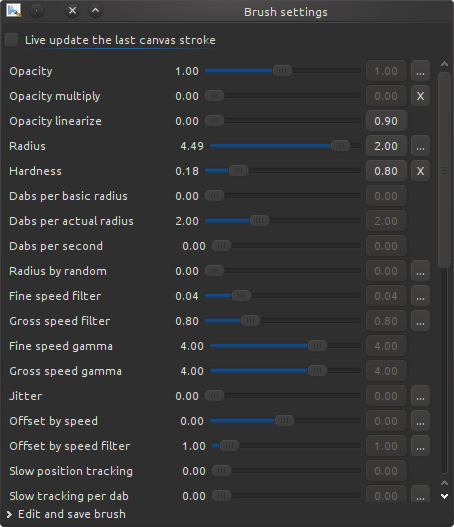Image resolution: width=454 pixels, height=527 pixels.
Task: Reset Hardness to default 0.80 button
Action: (x=386, y=171)
